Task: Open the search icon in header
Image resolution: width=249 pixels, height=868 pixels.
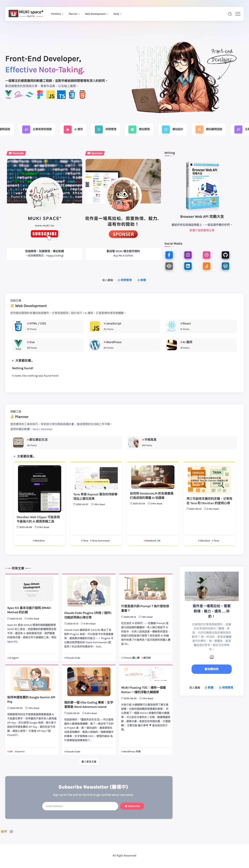Action: coord(230,14)
